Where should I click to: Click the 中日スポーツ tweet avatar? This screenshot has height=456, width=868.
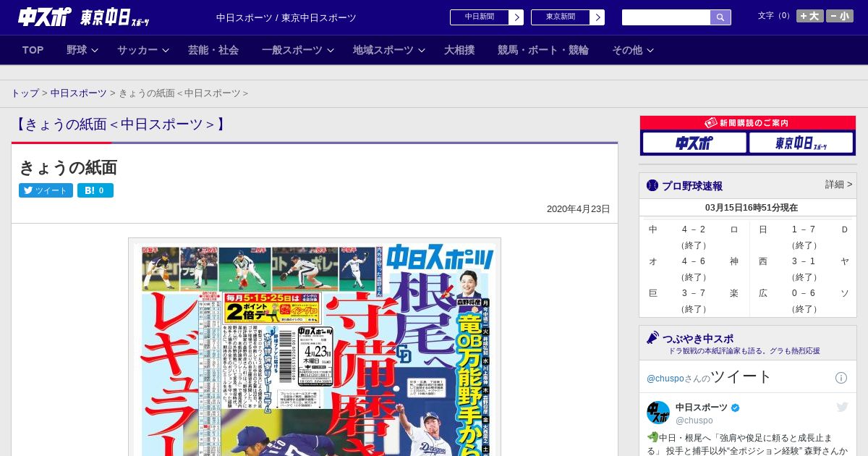click(x=658, y=413)
